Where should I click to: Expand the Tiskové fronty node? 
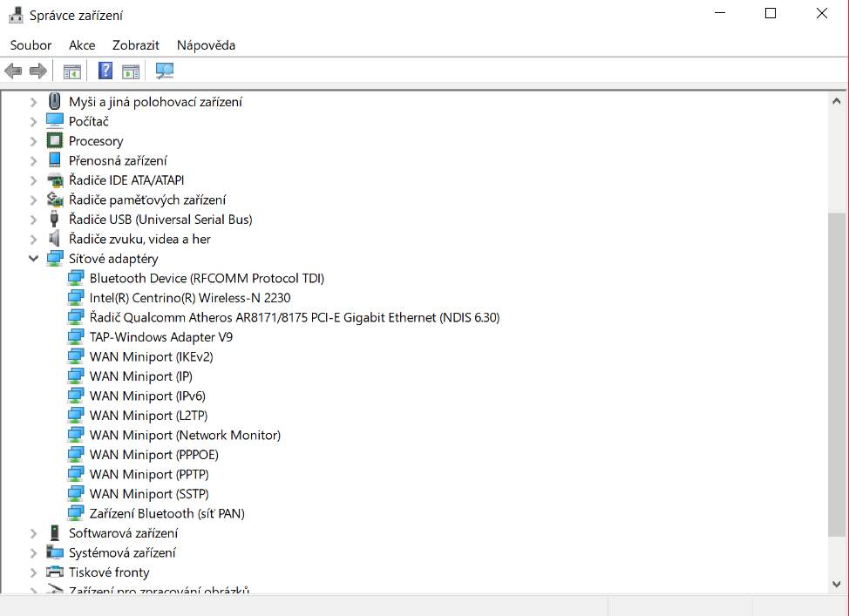click(34, 572)
